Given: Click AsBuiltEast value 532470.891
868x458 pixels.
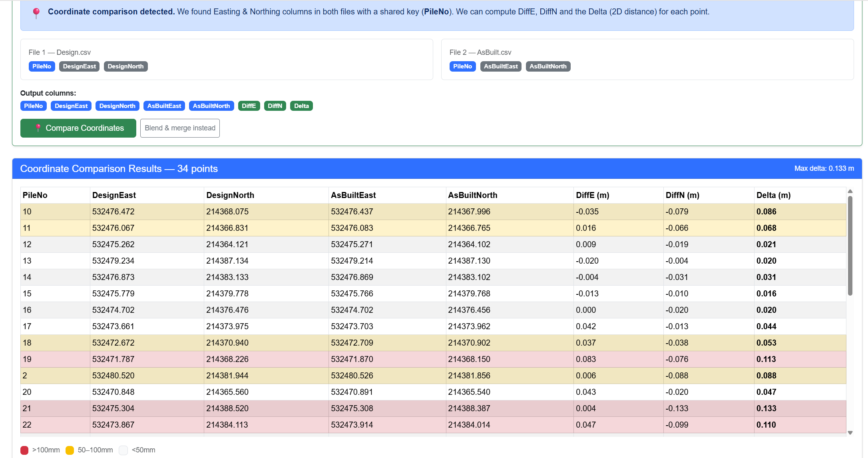Looking at the screenshot, I should click(x=352, y=392).
